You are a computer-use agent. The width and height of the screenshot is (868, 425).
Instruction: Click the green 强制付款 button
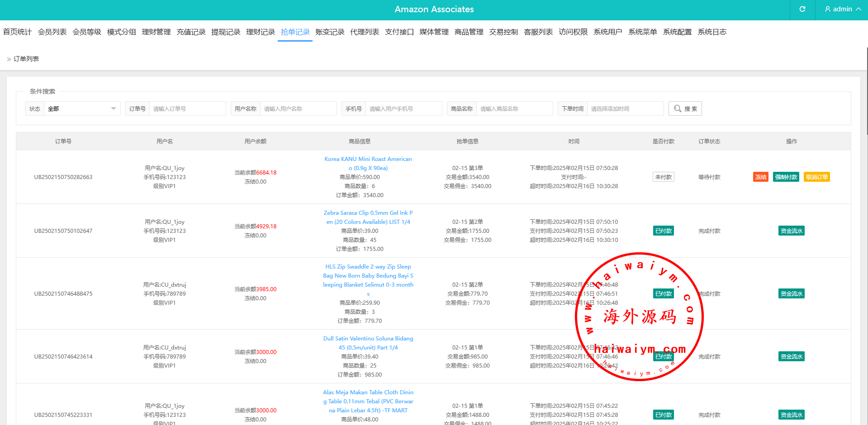[786, 177]
